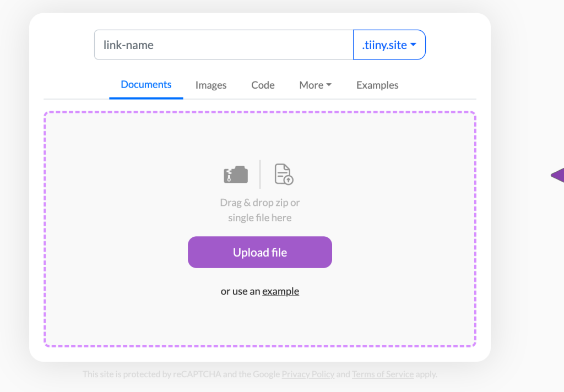Open the Examples tab
This screenshot has height=392, width=564.
[377, 85]
